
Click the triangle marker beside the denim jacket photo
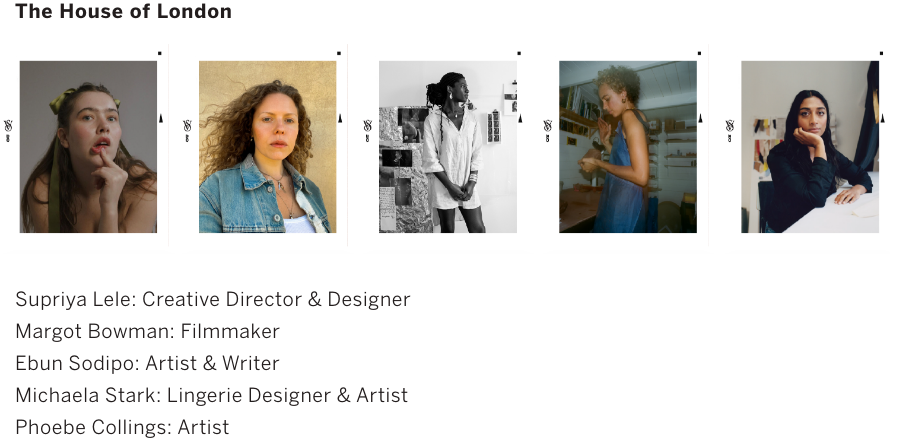pos(340,118)
